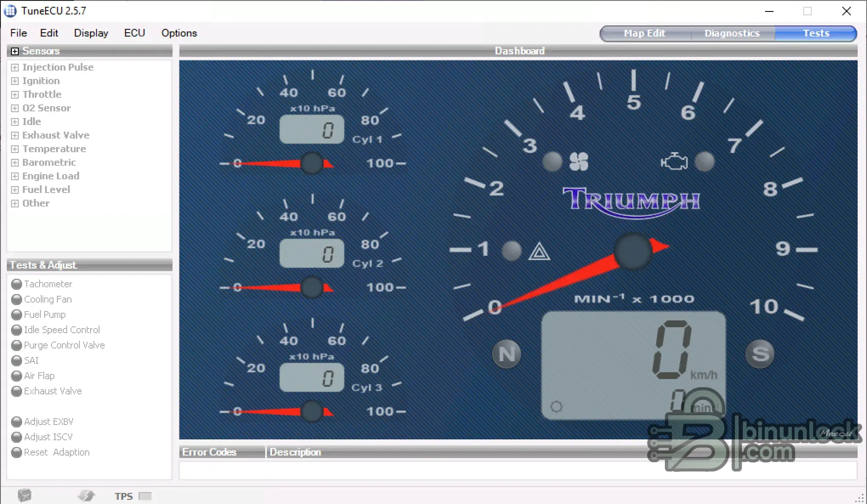Click the grey lamp beside the fan icon
Screen dimensions: 867x504
coord(552,161)
